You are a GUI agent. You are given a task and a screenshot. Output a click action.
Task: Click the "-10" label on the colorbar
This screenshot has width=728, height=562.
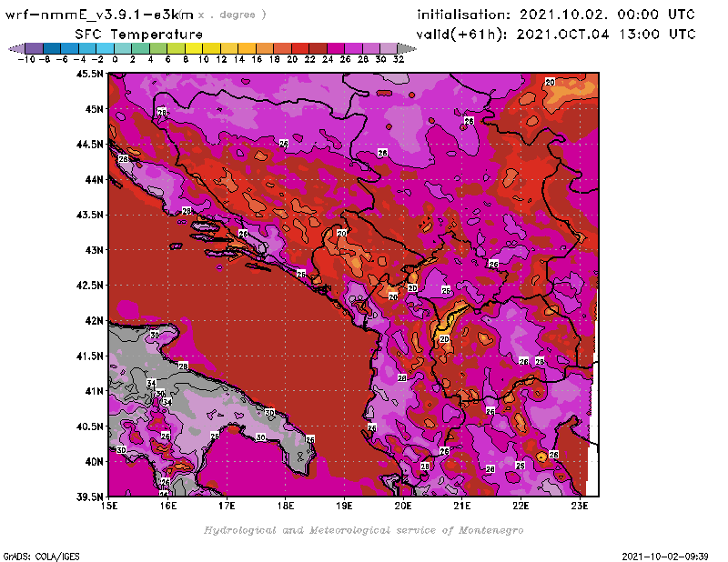tap(26, 59)
